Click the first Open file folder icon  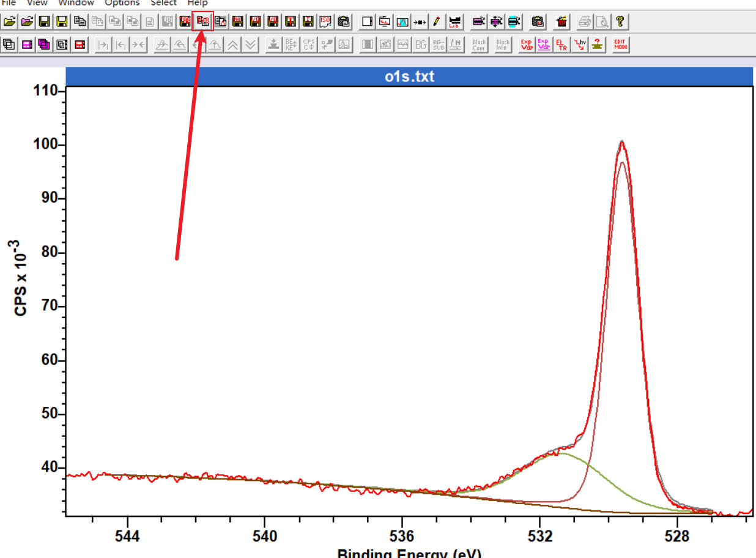click(x=10, y=21)
